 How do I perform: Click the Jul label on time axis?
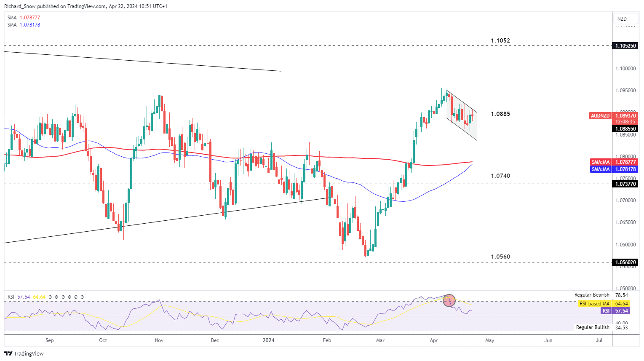(599, 340)
